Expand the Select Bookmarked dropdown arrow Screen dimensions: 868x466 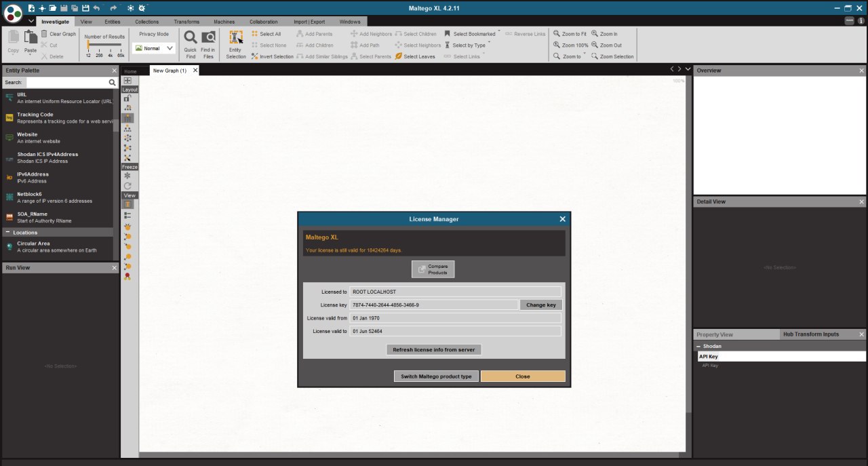499,32
